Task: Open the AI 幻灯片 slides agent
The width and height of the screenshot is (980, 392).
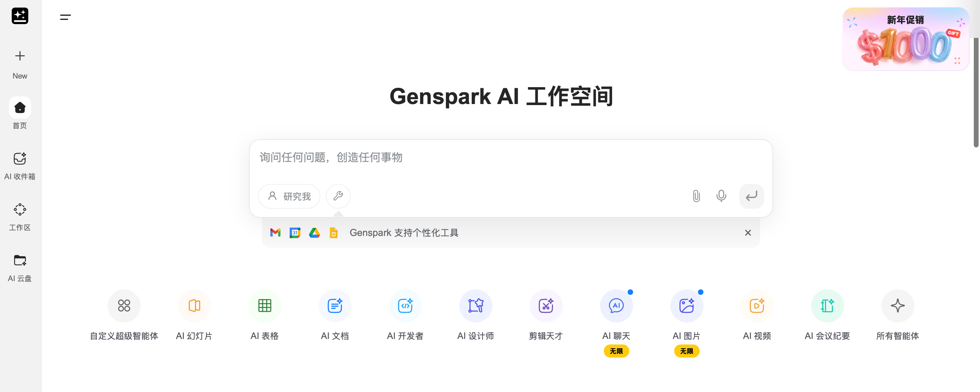Action: [x=194, y=305]
